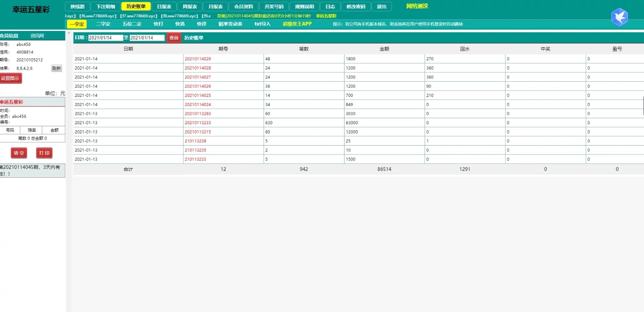
Task: Click the 退出 logout button
Action: [381, 6]
